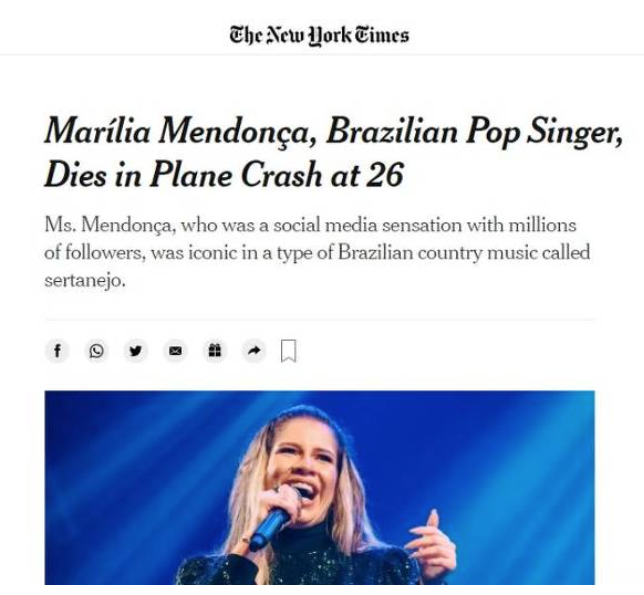
Task: Send the article by email
Action: pyautogui.click(x=174, y=351)
